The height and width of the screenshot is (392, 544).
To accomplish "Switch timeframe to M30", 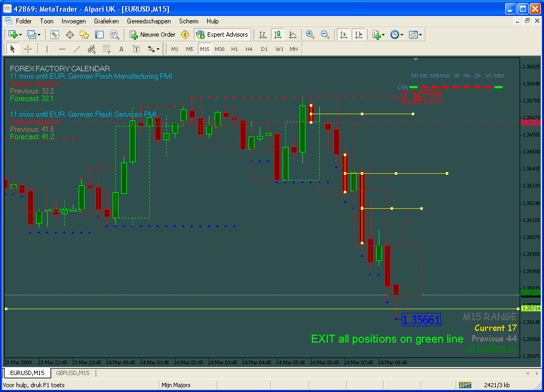I will point(219,49).
